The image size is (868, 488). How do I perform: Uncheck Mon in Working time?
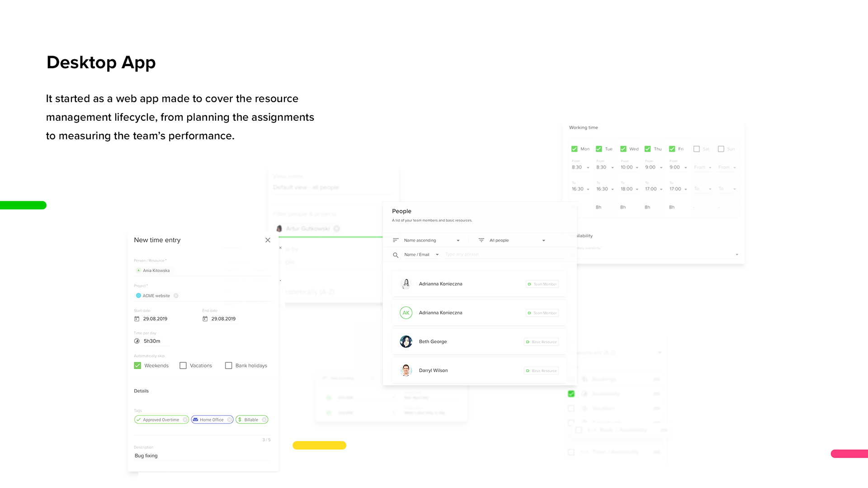574,149
